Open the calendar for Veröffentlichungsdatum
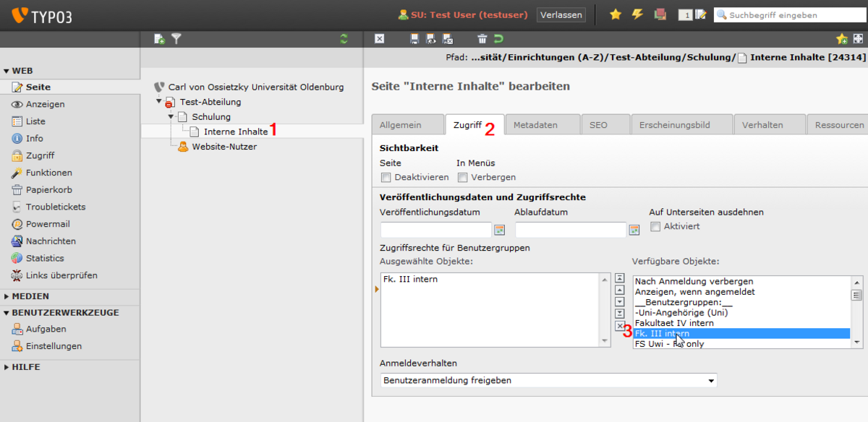 point(499,230)
